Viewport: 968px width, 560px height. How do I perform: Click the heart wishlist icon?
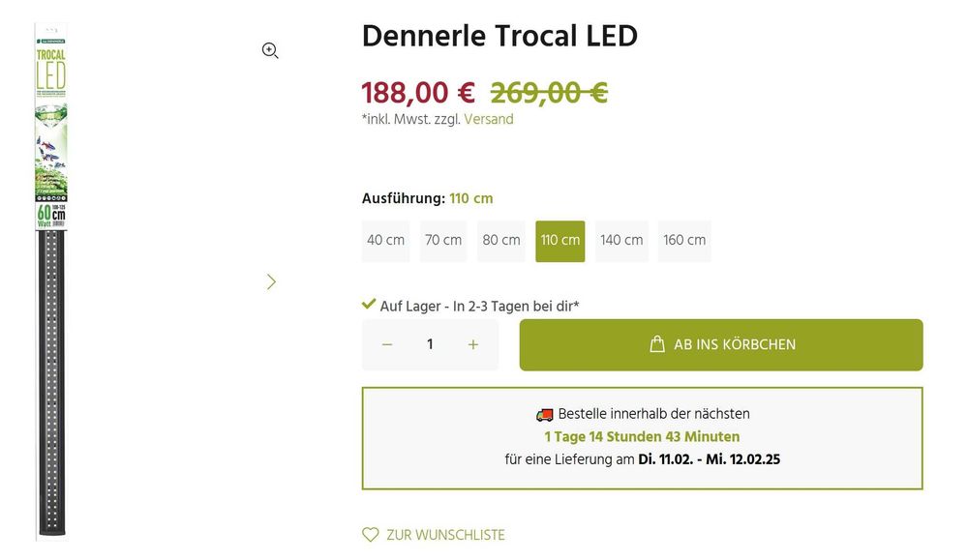tap(370, 535)
